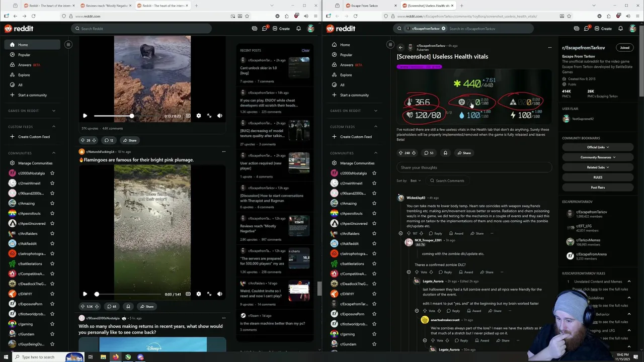Mute the flamingo video volume
The image size is (644, 362).
220,294
